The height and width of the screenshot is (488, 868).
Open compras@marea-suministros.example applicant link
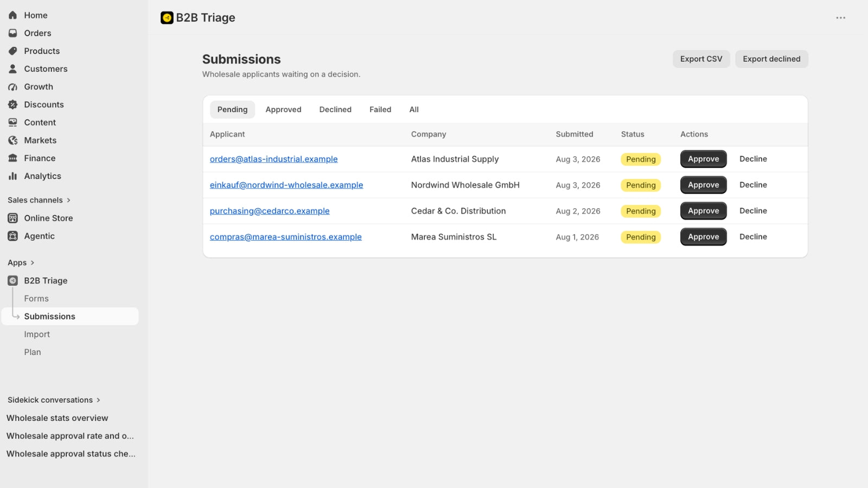(x=286, y=237)
